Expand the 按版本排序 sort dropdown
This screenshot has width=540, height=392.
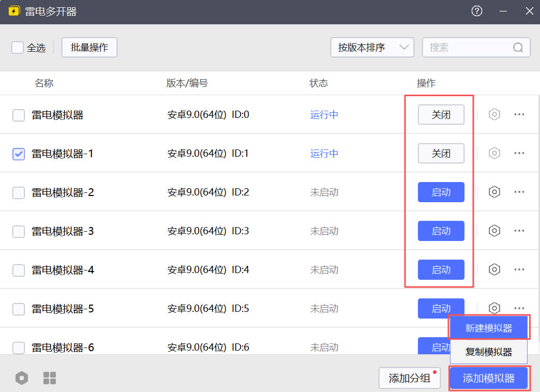click(x=372, y=48)
